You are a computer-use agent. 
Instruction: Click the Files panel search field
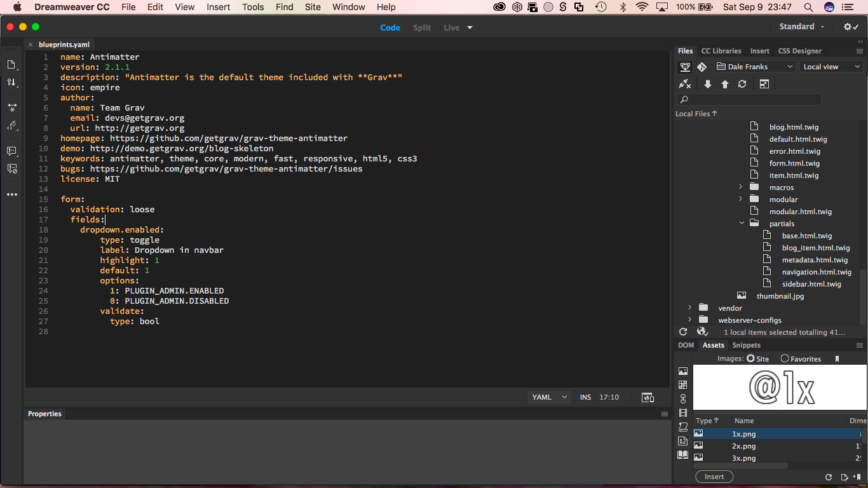[750, 100]
